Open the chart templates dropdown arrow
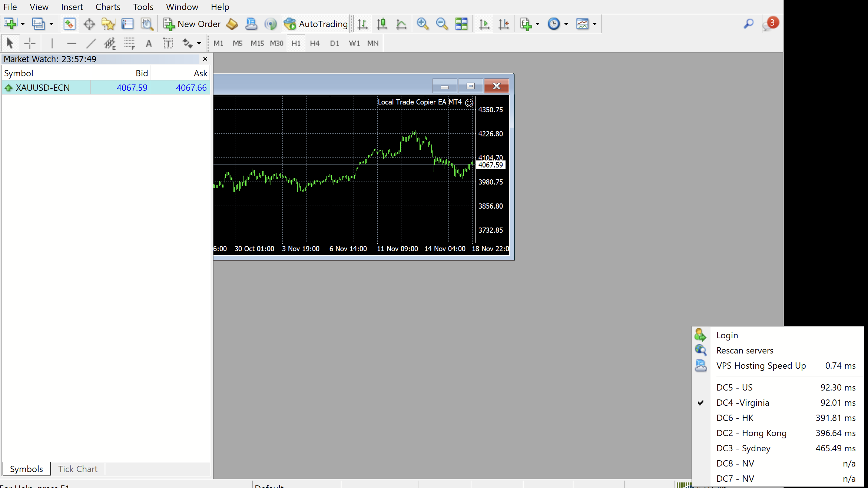The image size is (868, 488). click(594, 24)
